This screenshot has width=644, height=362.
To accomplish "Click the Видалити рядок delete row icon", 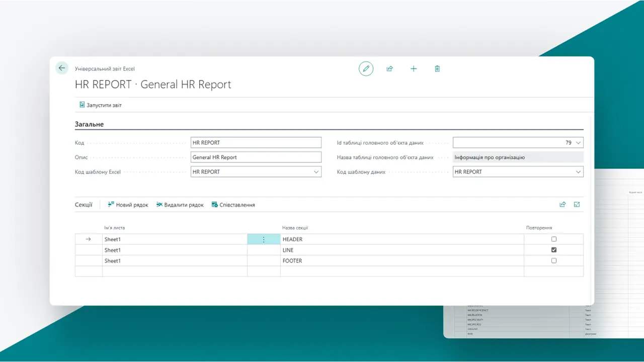I will point(180,205).
